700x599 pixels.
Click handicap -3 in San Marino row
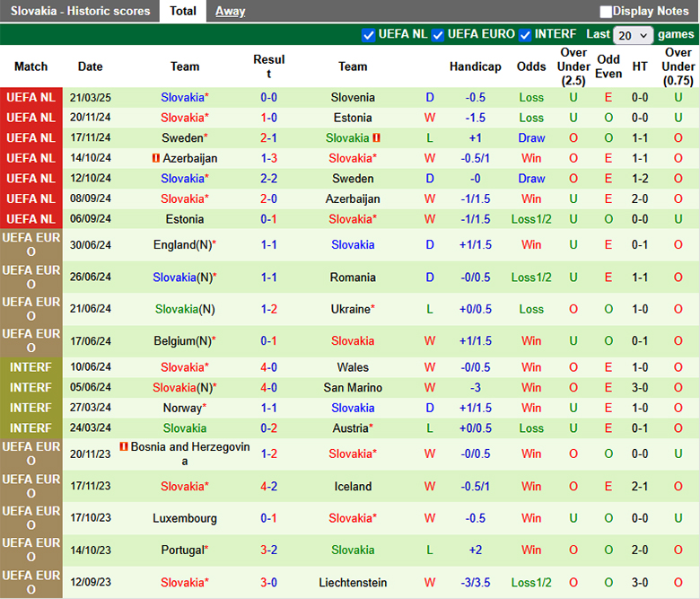pyautogui.click(x=475, y=388)
